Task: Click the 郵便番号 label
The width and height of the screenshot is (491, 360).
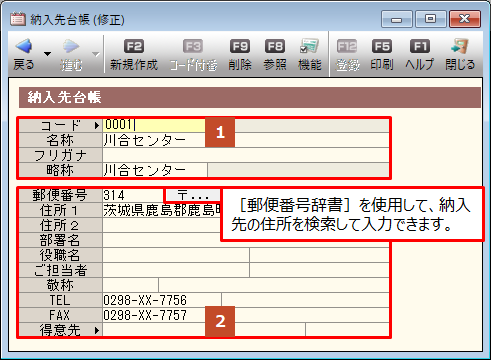Action: pyautogui.click(x=60, y=195)
